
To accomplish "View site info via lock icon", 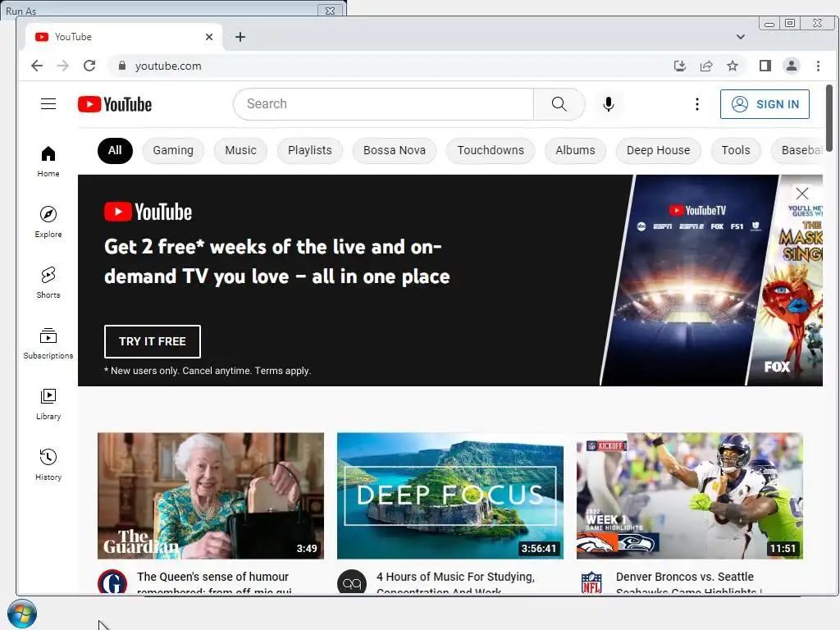I will coord(122,66).
